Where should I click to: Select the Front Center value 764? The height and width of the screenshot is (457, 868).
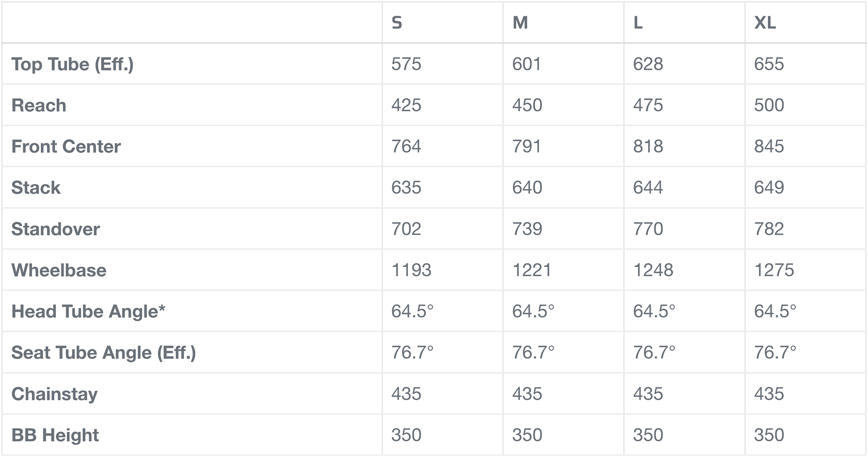pos(406,147)
